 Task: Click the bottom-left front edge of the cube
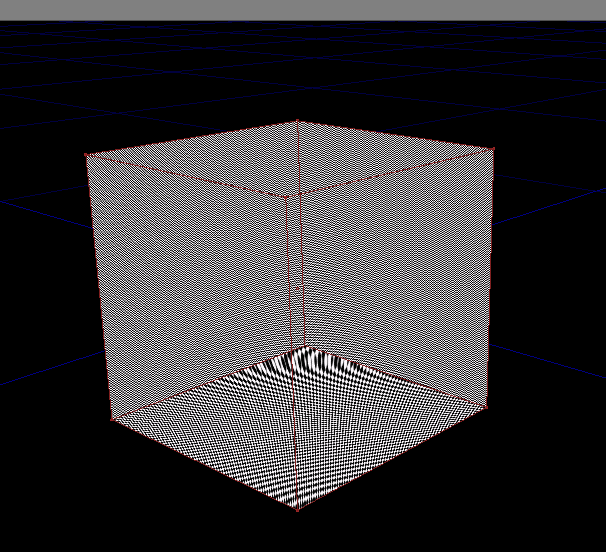[204, 465]
